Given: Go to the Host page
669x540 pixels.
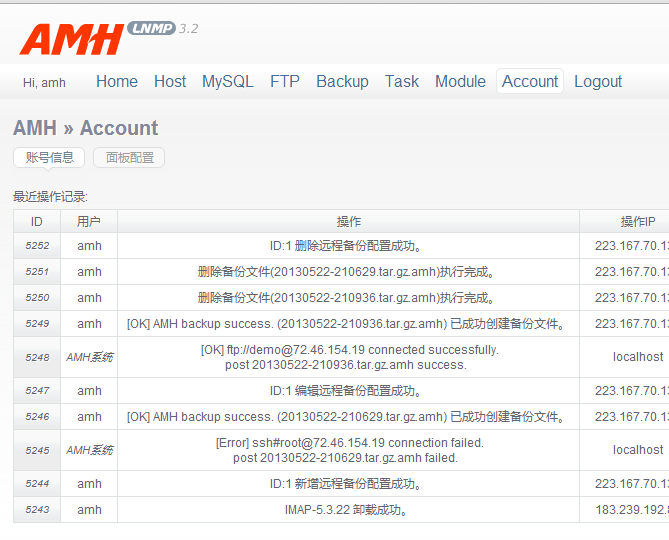Looking at the screenshot, I should [170, 82].
